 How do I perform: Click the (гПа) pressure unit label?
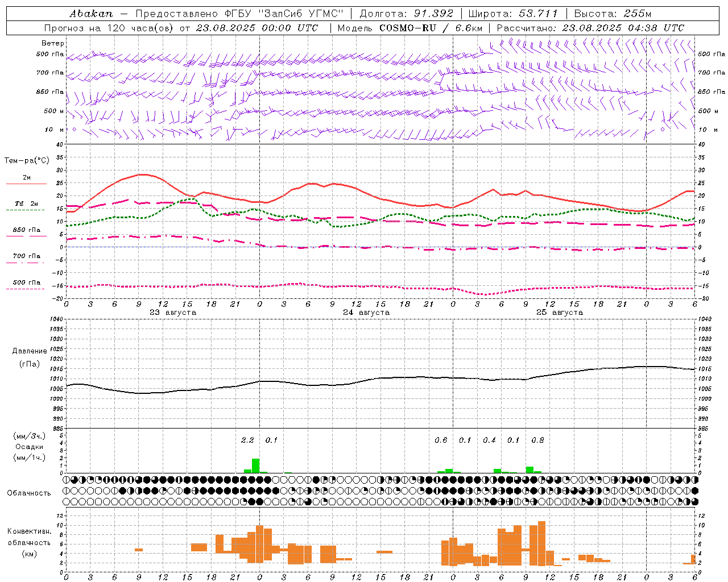[30, 364]
